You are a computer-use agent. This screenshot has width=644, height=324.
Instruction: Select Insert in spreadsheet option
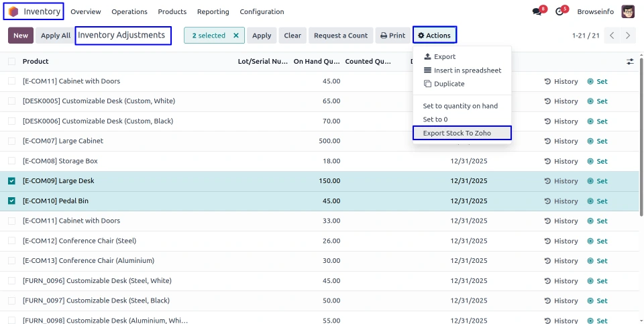[x=462, y=70]
